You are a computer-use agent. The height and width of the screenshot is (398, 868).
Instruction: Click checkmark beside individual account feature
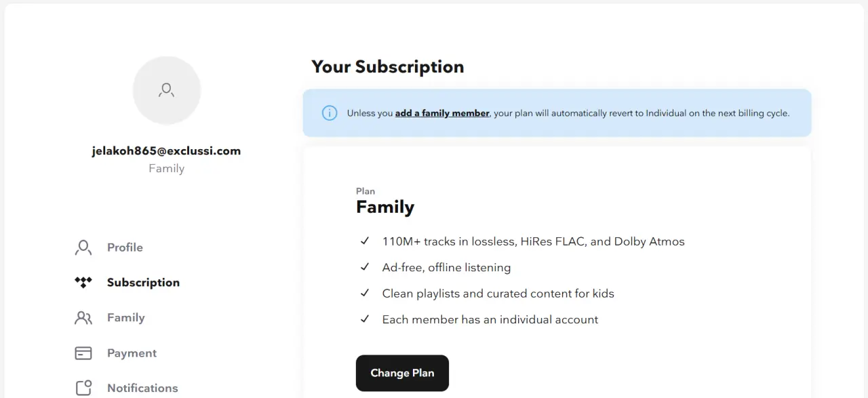coord(365,319)
